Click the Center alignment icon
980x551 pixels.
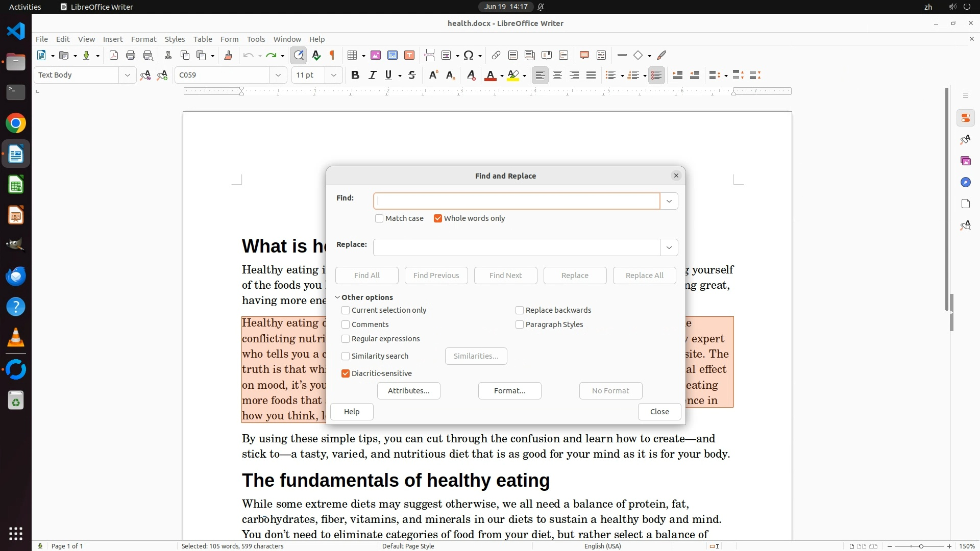[x=557, y=76]
